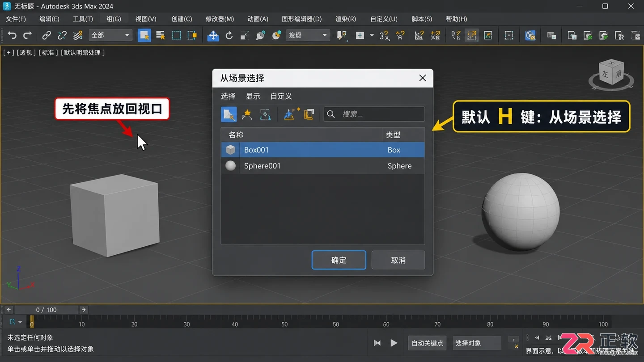The image size is (644, 362).
Task: Toggle the Angle Snap icon
Action: coord(400,35)
